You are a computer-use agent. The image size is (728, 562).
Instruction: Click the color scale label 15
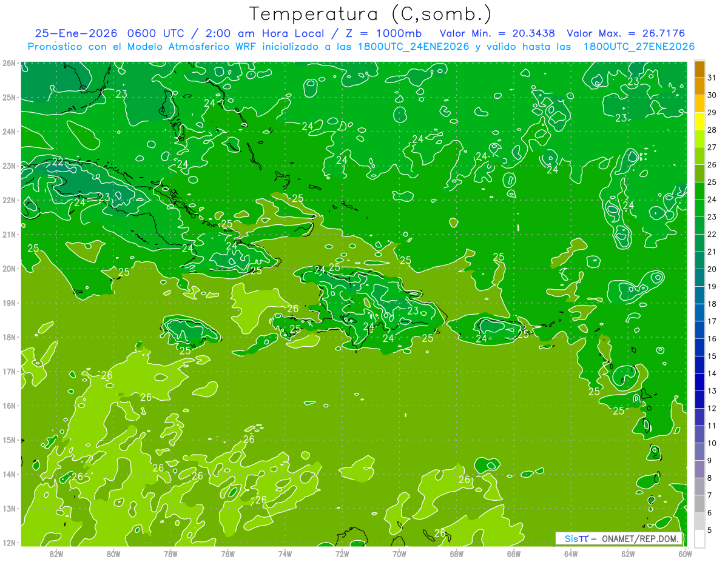[x=712, y=356]
